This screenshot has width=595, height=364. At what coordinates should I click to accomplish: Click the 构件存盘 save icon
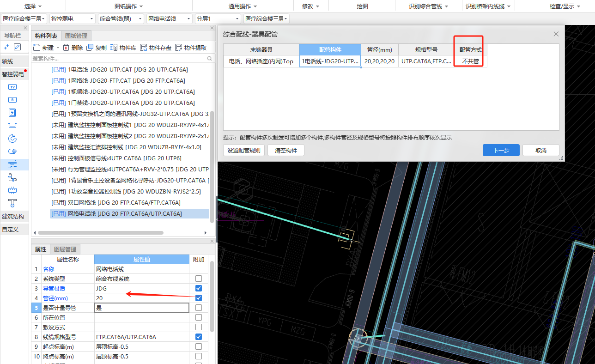point(143,48)
